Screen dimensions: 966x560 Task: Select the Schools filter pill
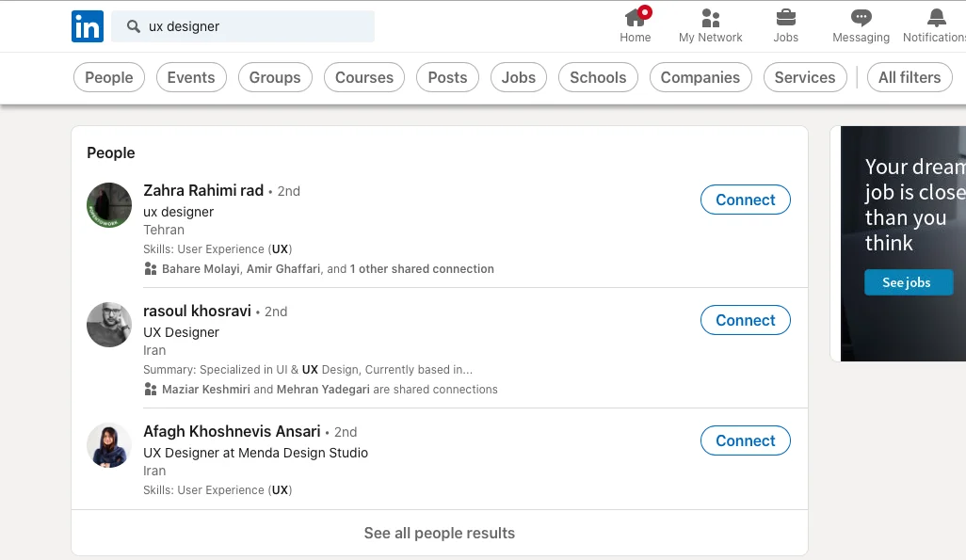pos(598,77)
